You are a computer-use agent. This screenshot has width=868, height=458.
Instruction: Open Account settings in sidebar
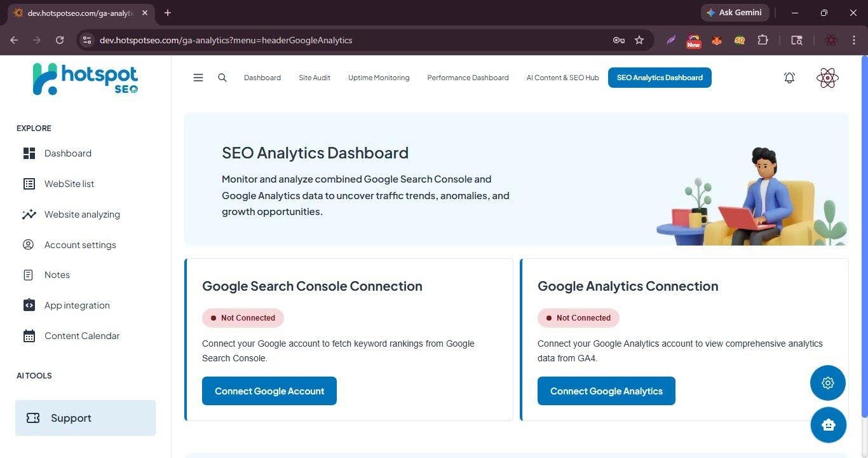(x=80, y=245)
